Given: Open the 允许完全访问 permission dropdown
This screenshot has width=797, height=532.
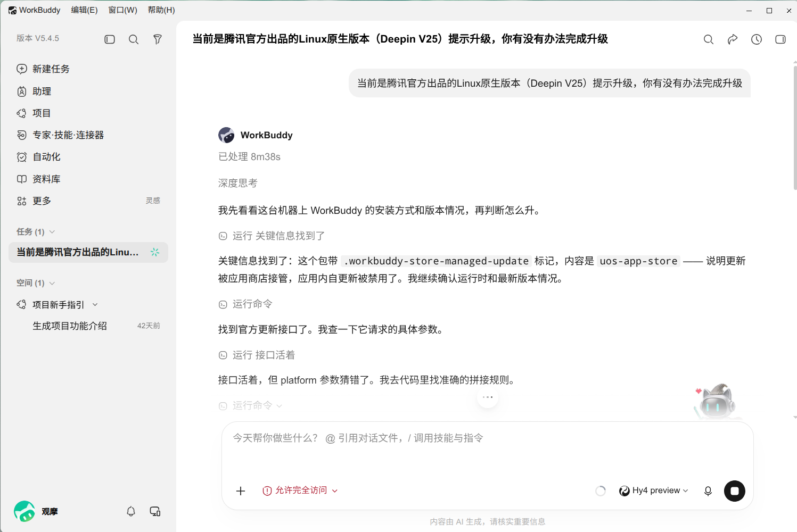Looking at the screenshot, I should [x=300, y=491].
